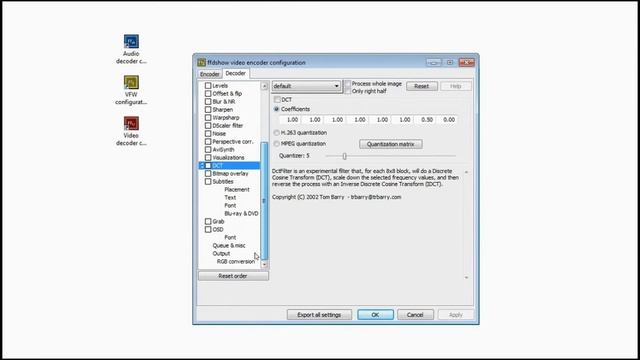Open the default preset dropdown
Viewport: 640px width, 360px height.
(x=306, y=86)
